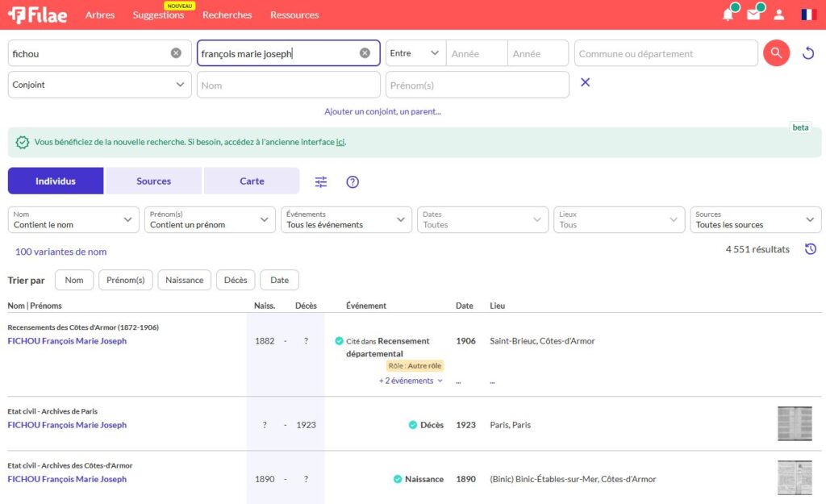Sort results by Naissance
The width and height of the screenshot is (826, 504).
[184, 280]
